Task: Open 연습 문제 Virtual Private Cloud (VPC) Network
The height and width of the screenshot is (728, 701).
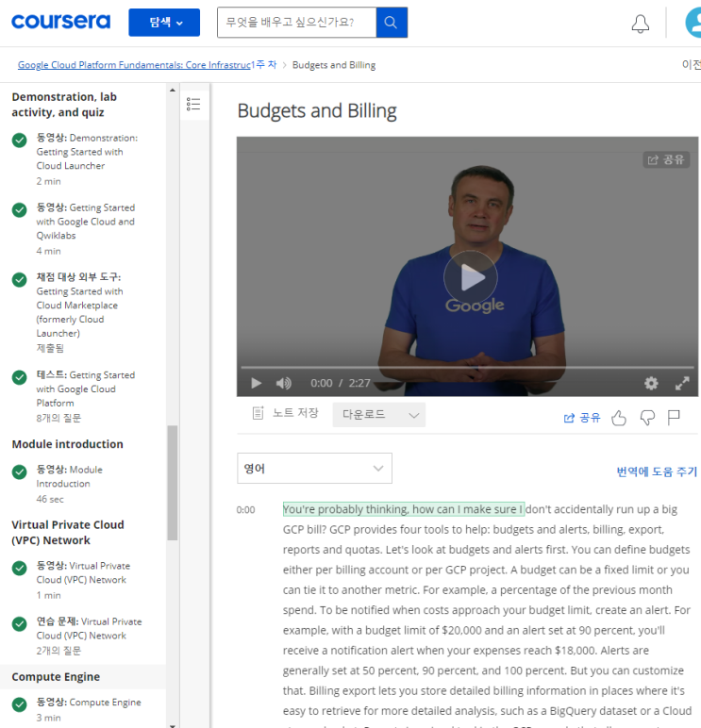Action: [90, 636]
